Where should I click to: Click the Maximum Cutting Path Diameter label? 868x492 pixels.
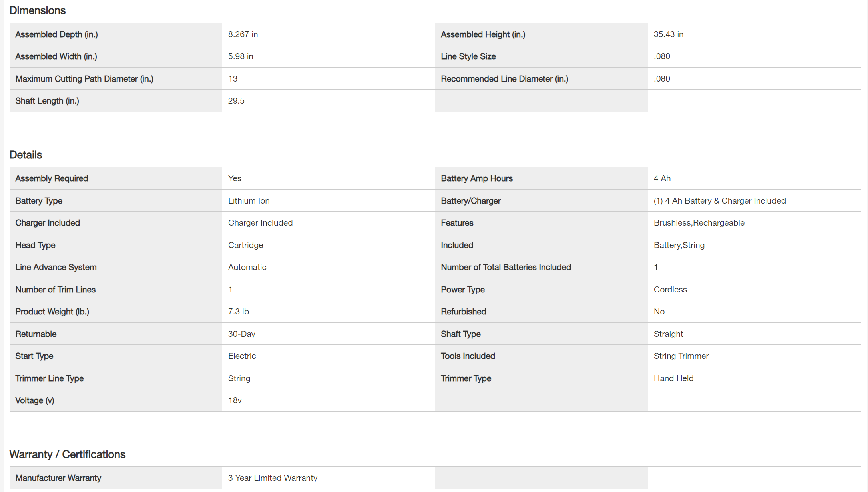(84, 79)
